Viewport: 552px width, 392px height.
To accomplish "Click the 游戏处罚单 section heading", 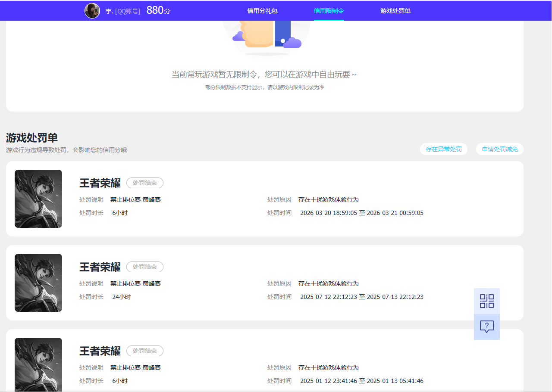I will pyautogui.click(x=32, y=138).
